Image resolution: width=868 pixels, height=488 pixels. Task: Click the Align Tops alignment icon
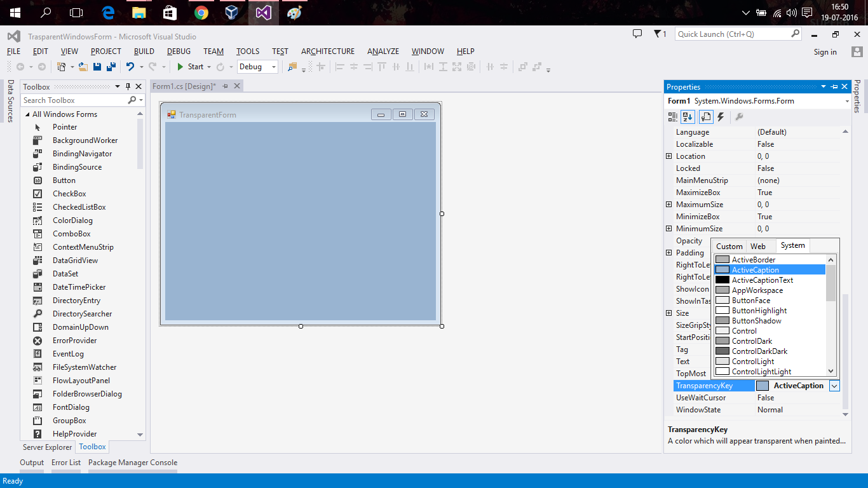(381, 67)
